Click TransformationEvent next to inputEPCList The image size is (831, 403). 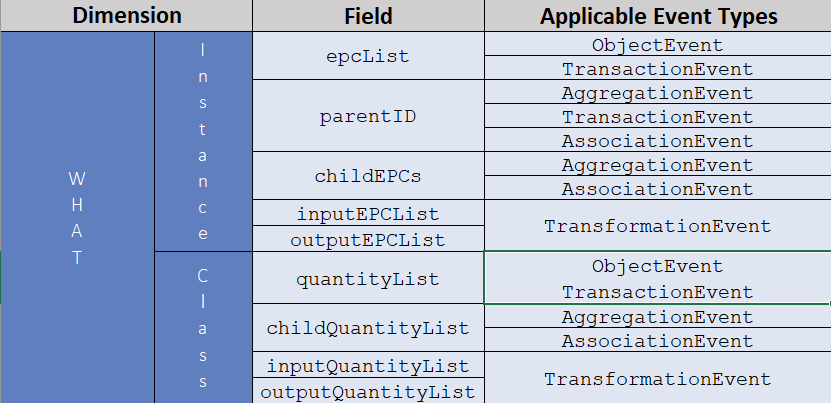coord(657,226)
